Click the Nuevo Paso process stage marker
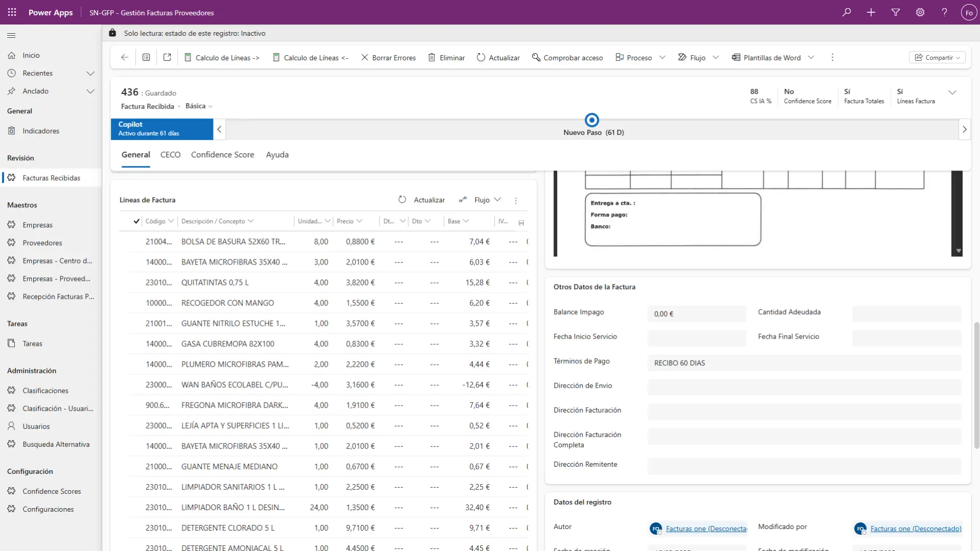 591,121
